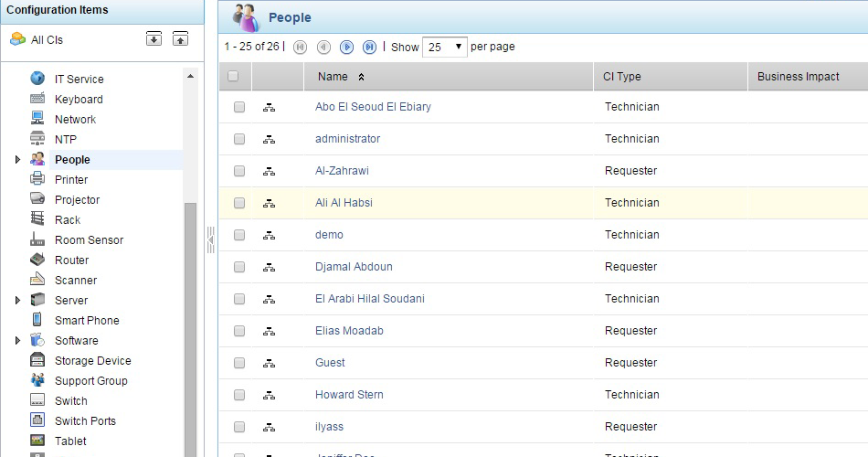Open El Arabi Hilal Soudani's entry
The width and height of the screenshot is (868, 457).
click(369, 299)
